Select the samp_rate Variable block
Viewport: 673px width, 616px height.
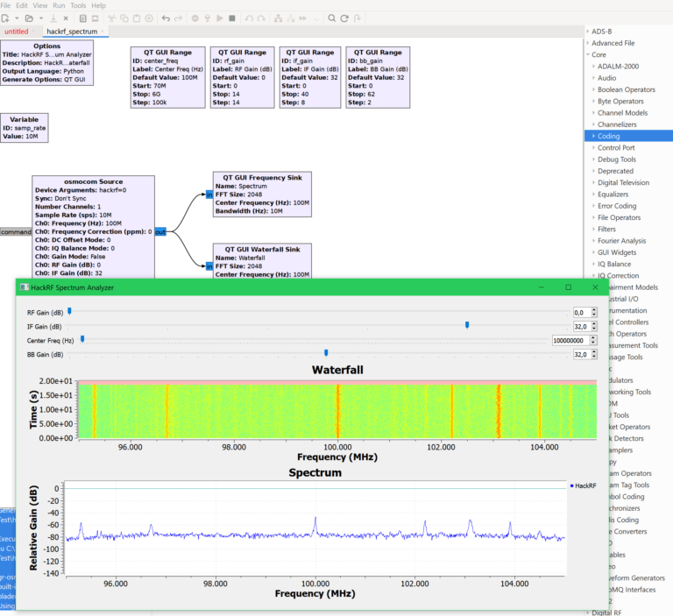(x=25, y=128)
